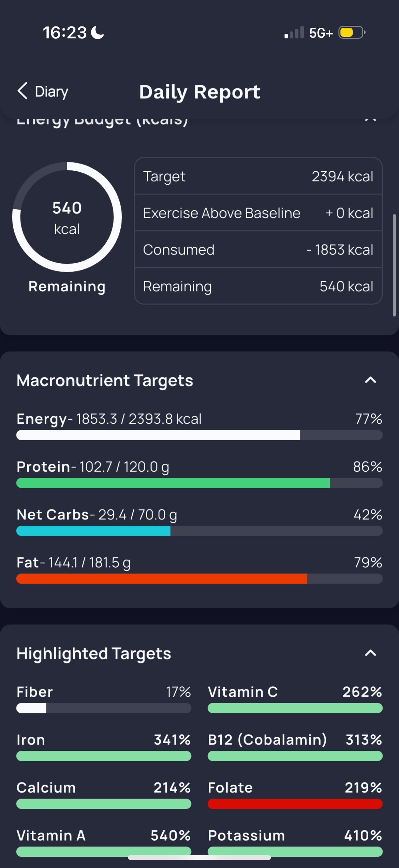Tap the vertical scrollbar on right edge
This screenshot has width=399, height=868.
[x=394, y=265]
